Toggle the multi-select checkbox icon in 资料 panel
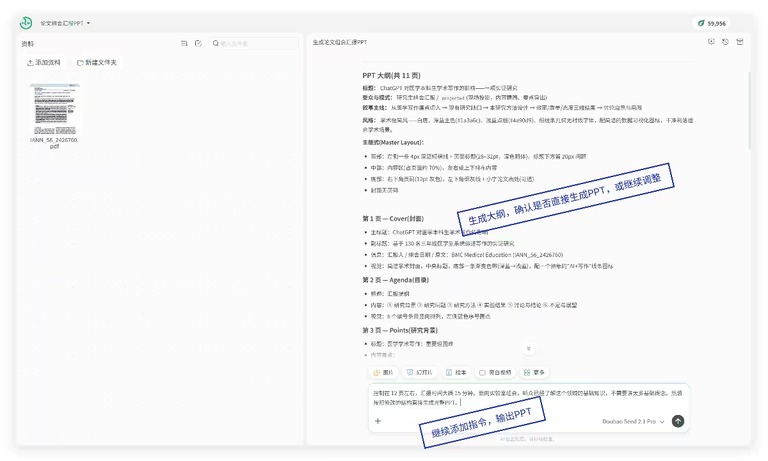 point(198,43)
